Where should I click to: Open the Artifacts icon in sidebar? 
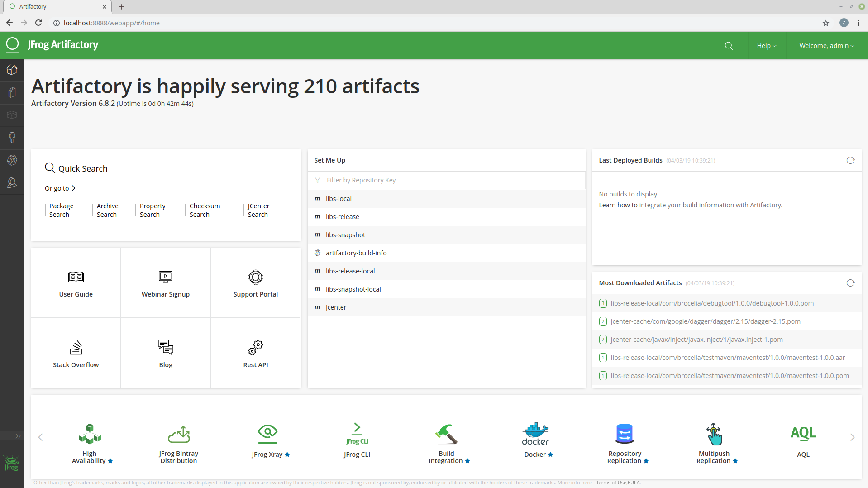pos(12,93)
